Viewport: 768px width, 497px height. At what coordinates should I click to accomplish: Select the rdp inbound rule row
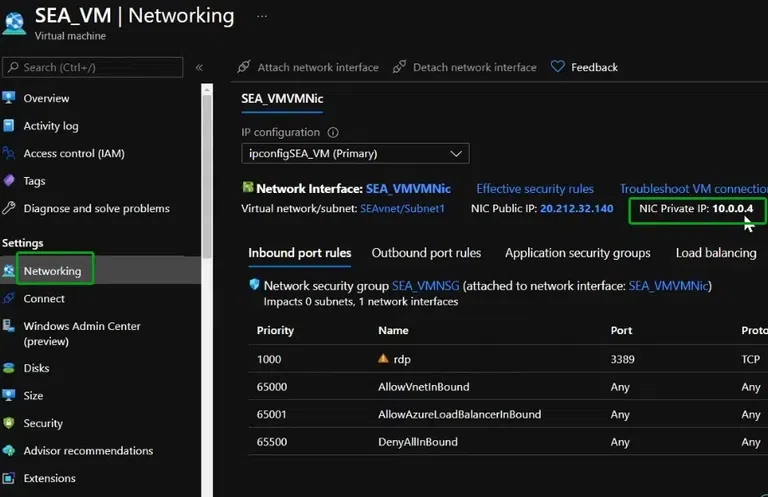pos(500,358)
